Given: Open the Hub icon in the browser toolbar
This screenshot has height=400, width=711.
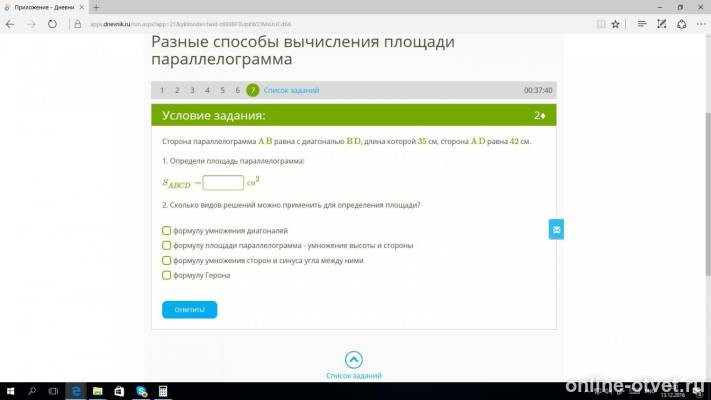Looking at the screenshot, I should (642, 24).
